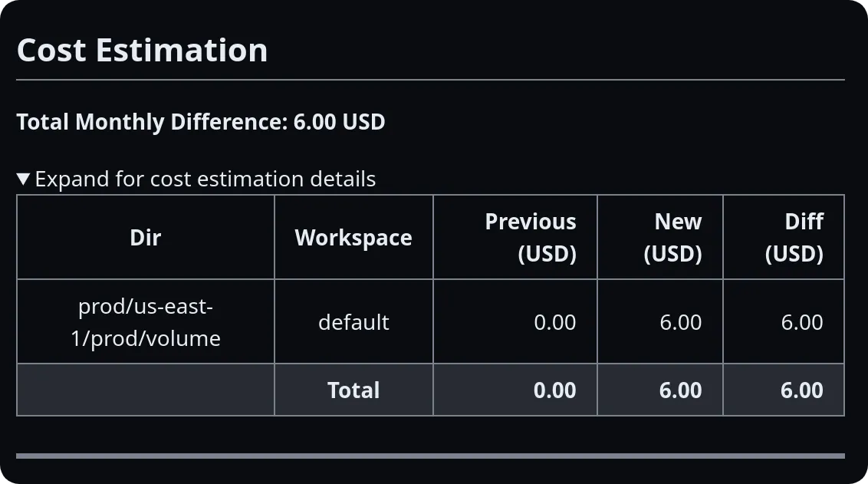Screen dimensions: 868x484
Task: Click the disclosure triangle next to details text
Action: click(23, 179)
